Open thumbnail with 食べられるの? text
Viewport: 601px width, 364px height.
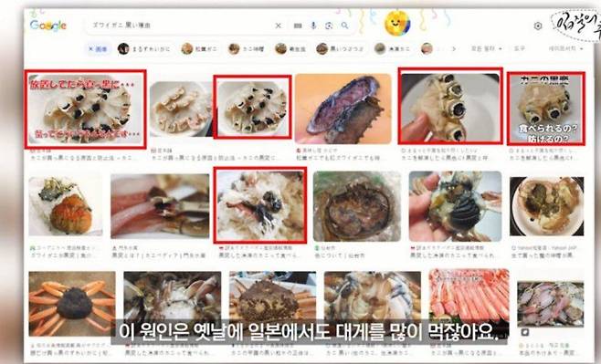click(546, 109)
